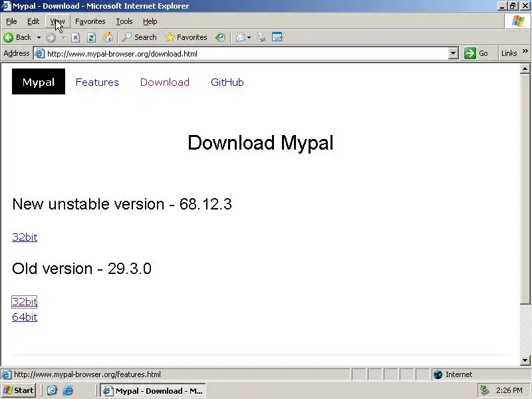
Task: Click the system tray network icon
Action: 484,390
